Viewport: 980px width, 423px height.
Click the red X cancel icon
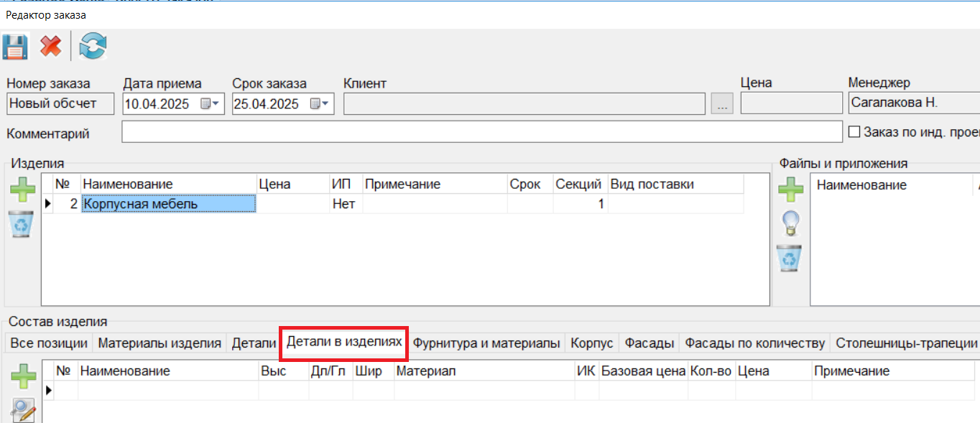click(x=50, y=47)
